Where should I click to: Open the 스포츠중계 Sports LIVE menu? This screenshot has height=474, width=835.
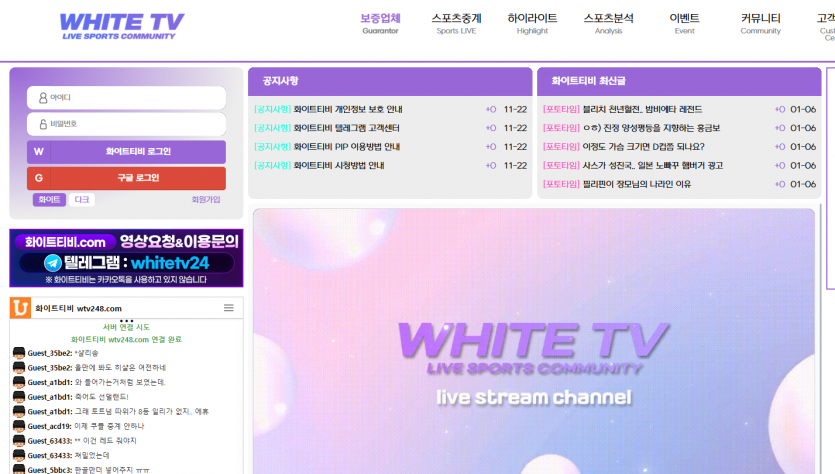click(x=457, y=23)
